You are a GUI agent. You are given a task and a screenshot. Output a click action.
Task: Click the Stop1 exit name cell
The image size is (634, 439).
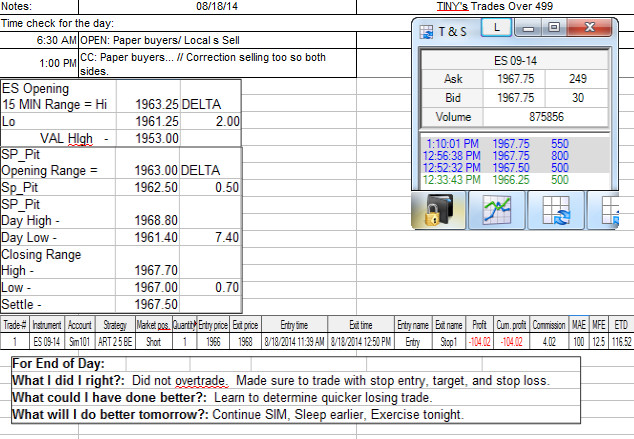pyautogui.click(x=449, y=342)
